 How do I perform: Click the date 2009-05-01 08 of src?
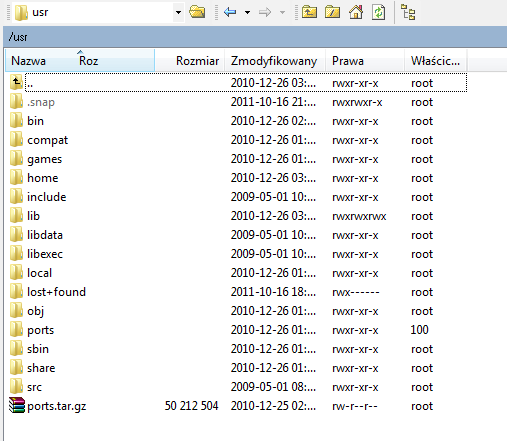pos(273,387)
